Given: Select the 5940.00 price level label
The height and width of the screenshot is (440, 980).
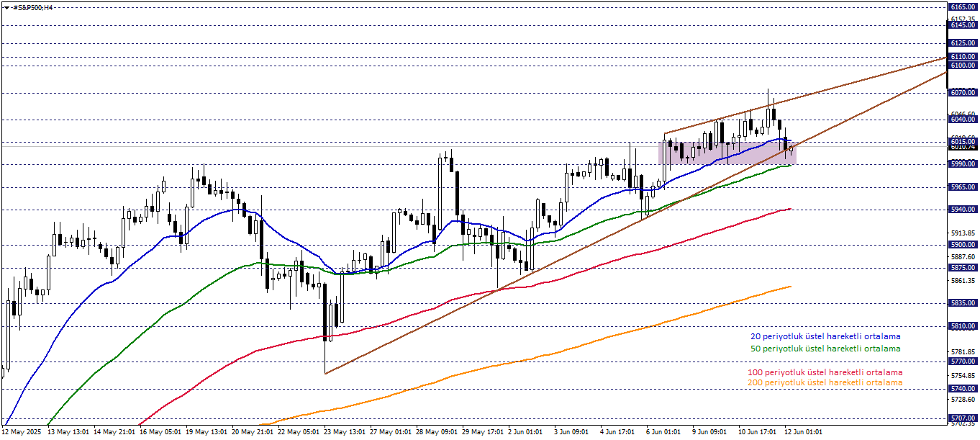Looking at the screenshot, I should pyautogui.click(x=963, y=210).
